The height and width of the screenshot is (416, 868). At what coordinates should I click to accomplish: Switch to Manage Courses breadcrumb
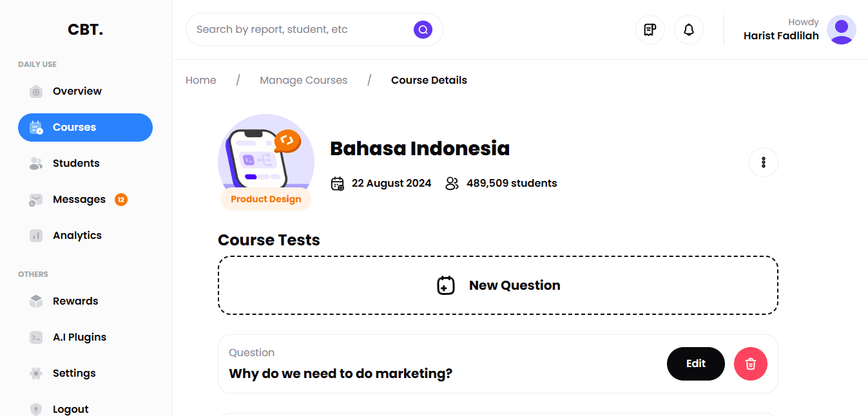(x=304, y=80)
